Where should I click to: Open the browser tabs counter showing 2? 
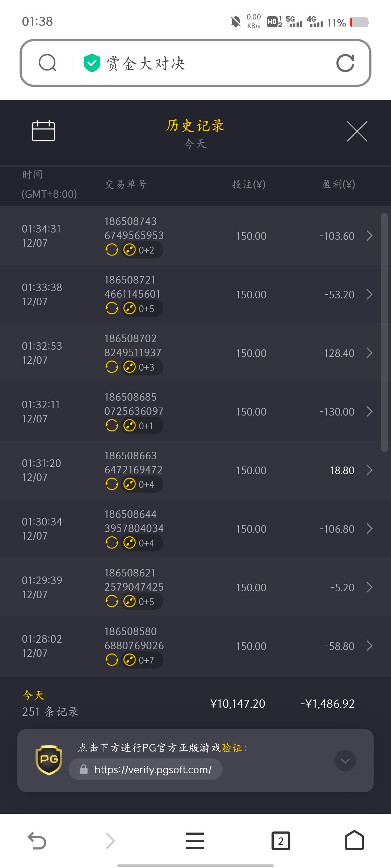[281, 841]
